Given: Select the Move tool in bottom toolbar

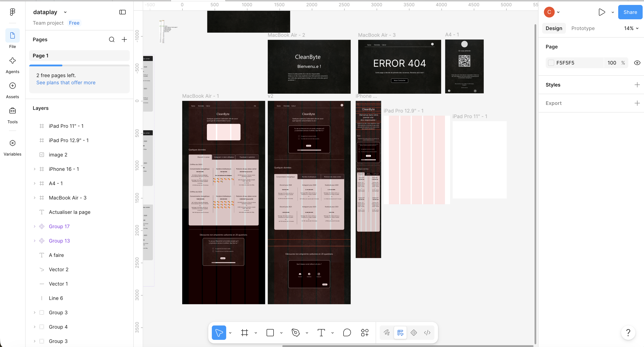Looking at the screenshot, I should point(219,332).
